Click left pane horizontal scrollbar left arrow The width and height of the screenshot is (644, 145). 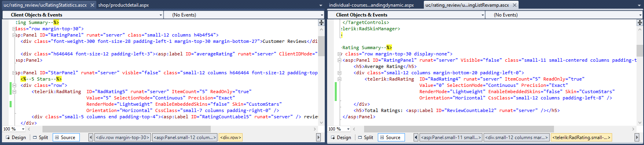[x=29, y=129]
